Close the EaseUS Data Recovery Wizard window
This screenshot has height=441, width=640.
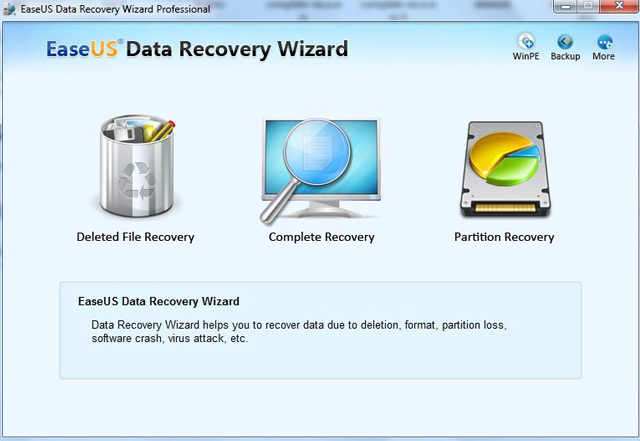tap(619, 6)
